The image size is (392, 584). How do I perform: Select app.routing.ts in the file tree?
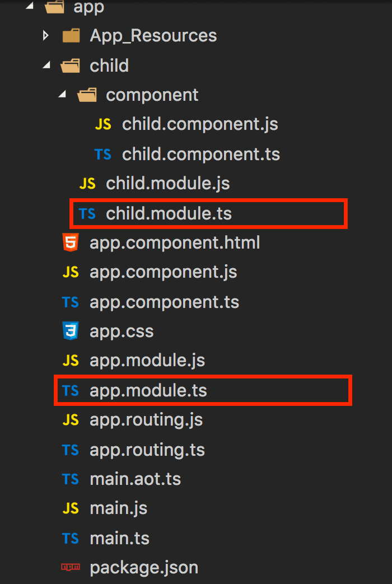[x=147, y=450]
